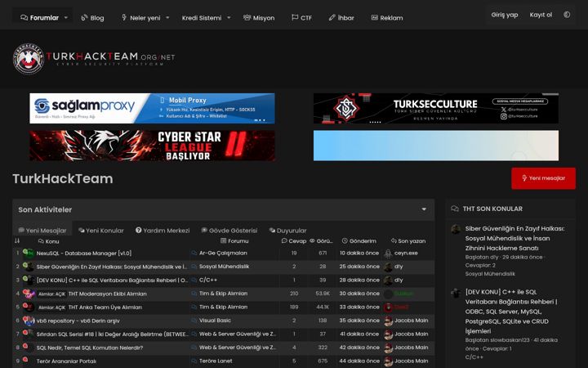
Task: Click the forum icon next to Ar-Ge Çalışmaları
Action: tap(194, 254)
